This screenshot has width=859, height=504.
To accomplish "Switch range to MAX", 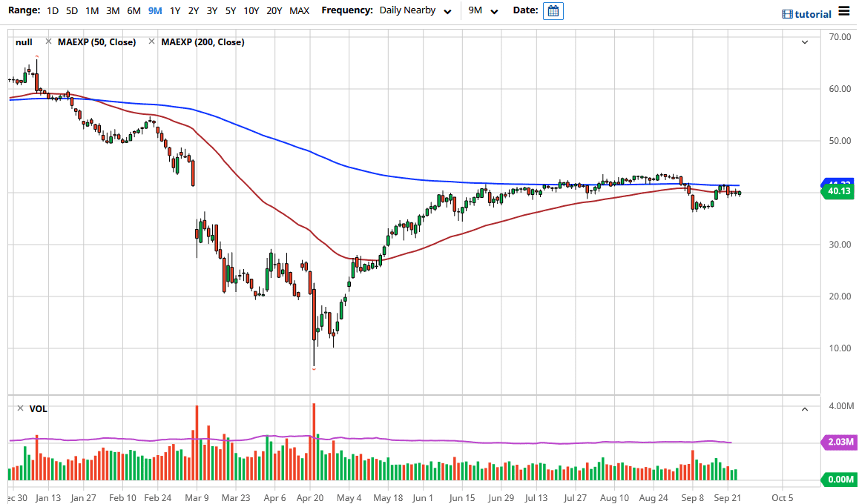I will pyautogui.click(x=299, y=10).
